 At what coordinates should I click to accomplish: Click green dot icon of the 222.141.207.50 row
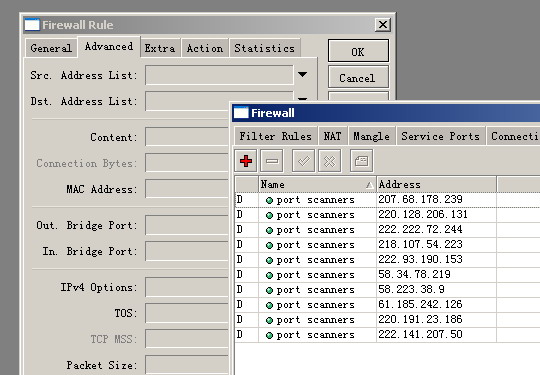[269, 335]
